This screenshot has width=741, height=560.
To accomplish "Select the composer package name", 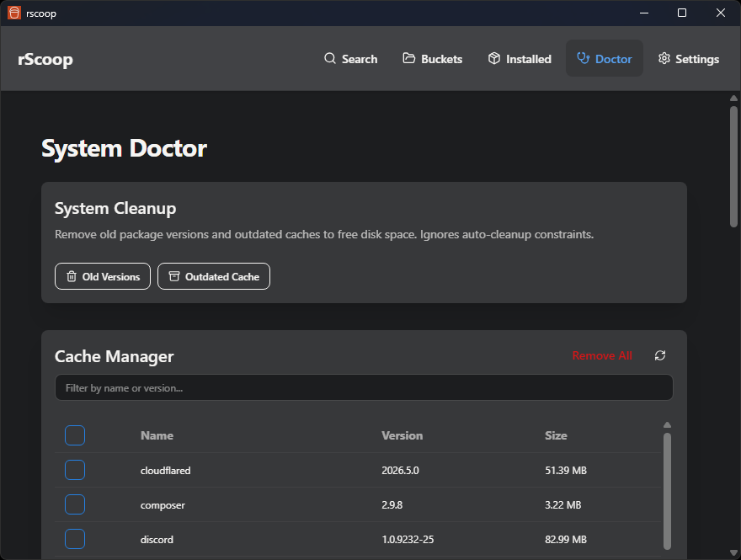I will coord(163,505).
